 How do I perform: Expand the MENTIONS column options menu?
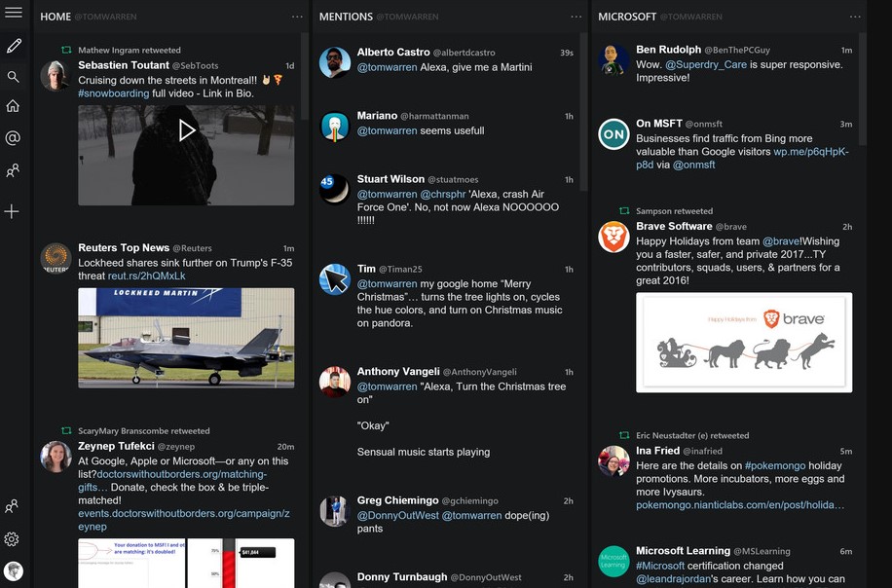(576, 17)
